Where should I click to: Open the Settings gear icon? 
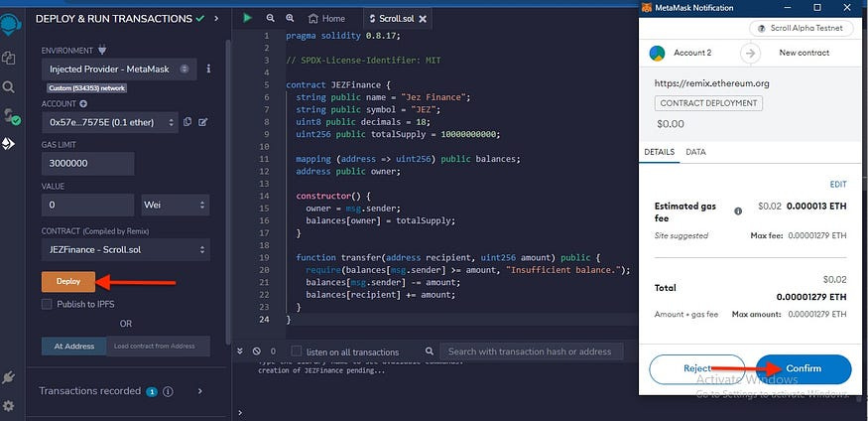pyautogui.click(x=8, y=406)
